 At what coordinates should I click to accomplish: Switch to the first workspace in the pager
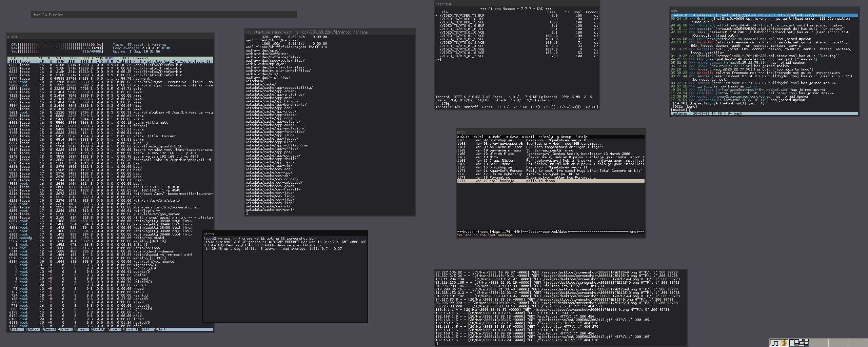[x=799, y=343]
